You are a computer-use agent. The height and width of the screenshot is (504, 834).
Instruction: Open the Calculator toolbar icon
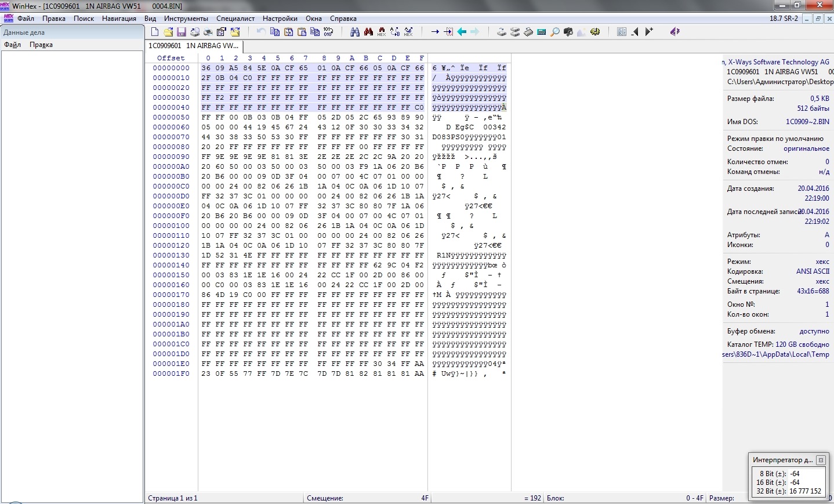[542, 32]
